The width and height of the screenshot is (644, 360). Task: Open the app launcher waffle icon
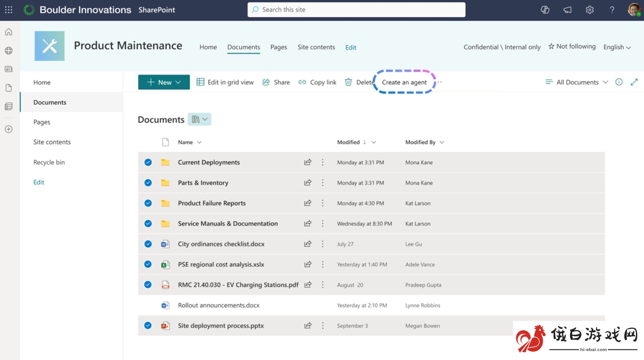pyautogui.click(x=9, y=10)
